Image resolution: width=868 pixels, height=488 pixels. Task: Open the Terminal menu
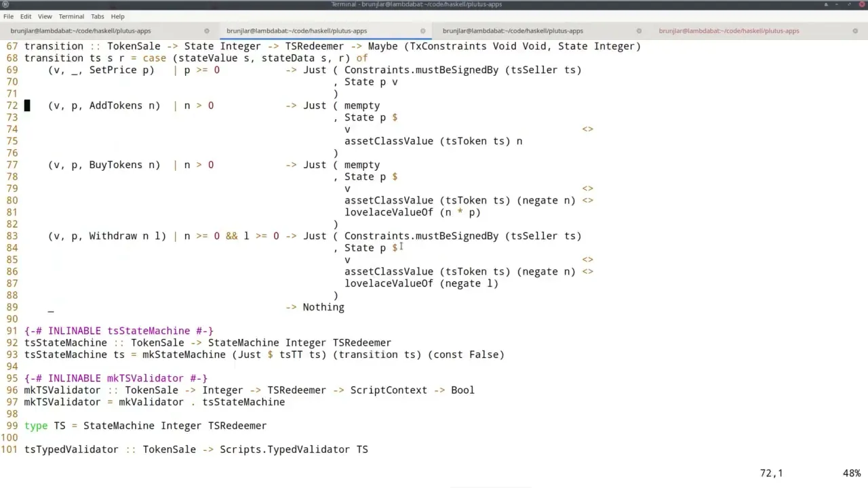point(71,16)
